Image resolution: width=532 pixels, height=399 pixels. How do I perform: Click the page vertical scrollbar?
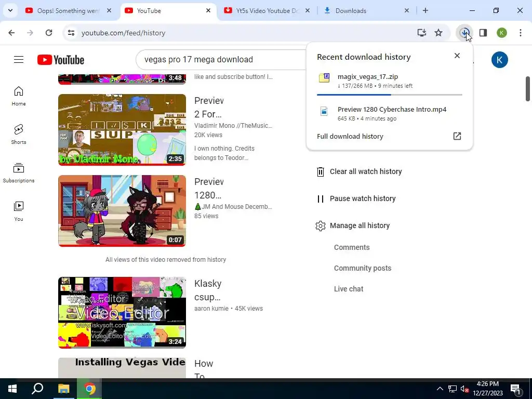pos(528,89)
